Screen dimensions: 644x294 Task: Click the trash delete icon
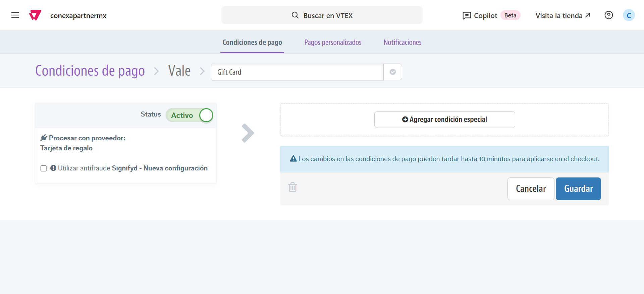(292, 187)
